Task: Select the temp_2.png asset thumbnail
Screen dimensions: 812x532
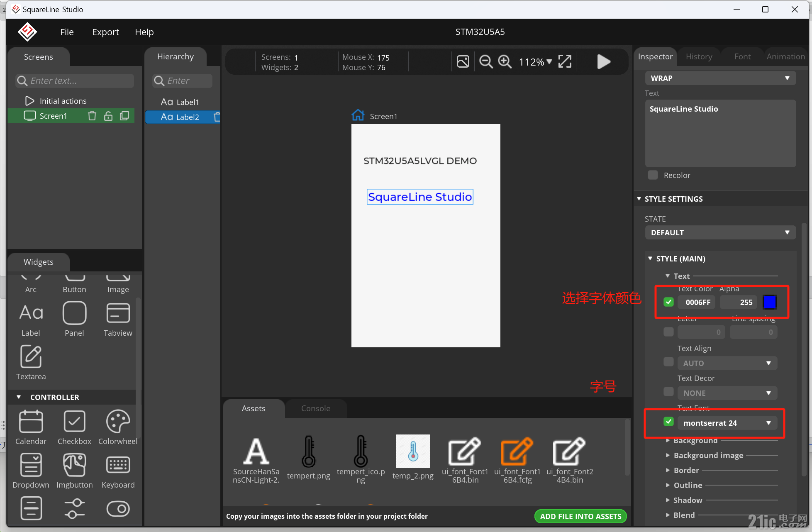Action: tap(413, 451)
